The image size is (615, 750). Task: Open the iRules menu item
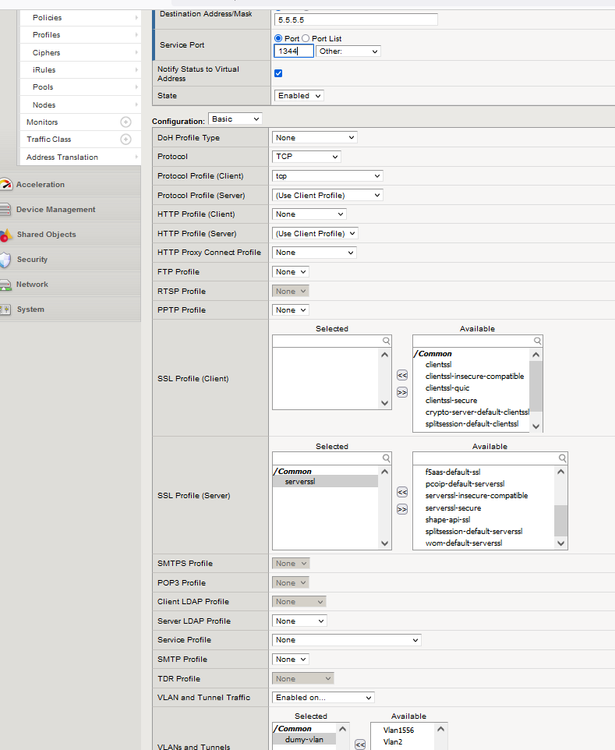tap(44, 70)
